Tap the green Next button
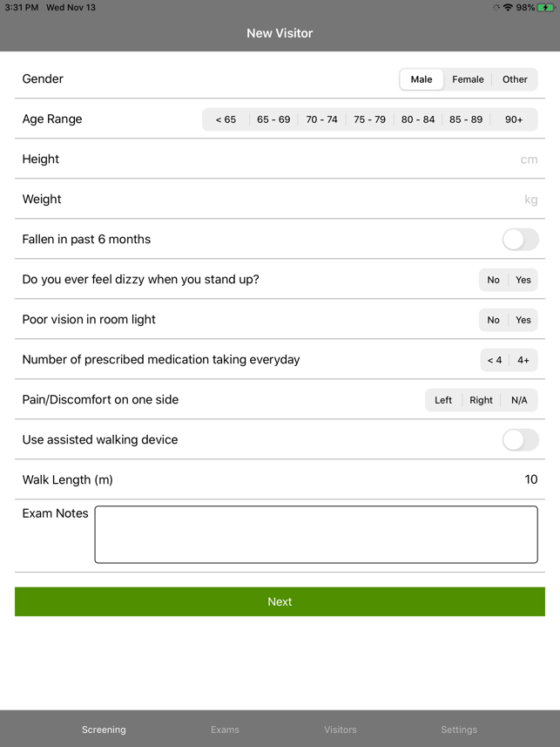Image resolution: width=560 pixels, height=747 pixels. (280, 601)
